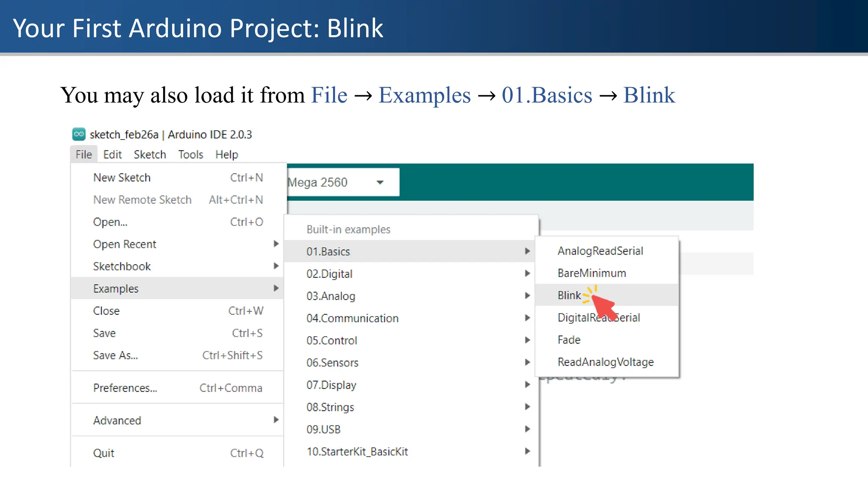Choose New Sketch from the File menu
868x488 pixels.
[x=122, y=177]
